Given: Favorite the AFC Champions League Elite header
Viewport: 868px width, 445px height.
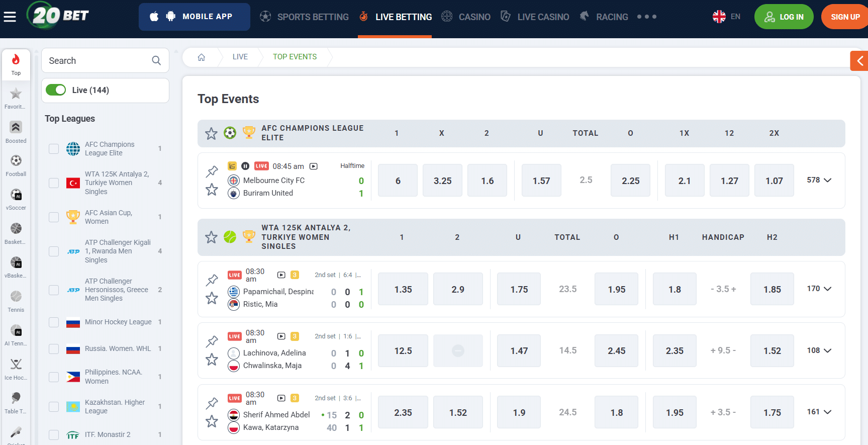Looking at the screenshot, I should [x=211, y=133].
